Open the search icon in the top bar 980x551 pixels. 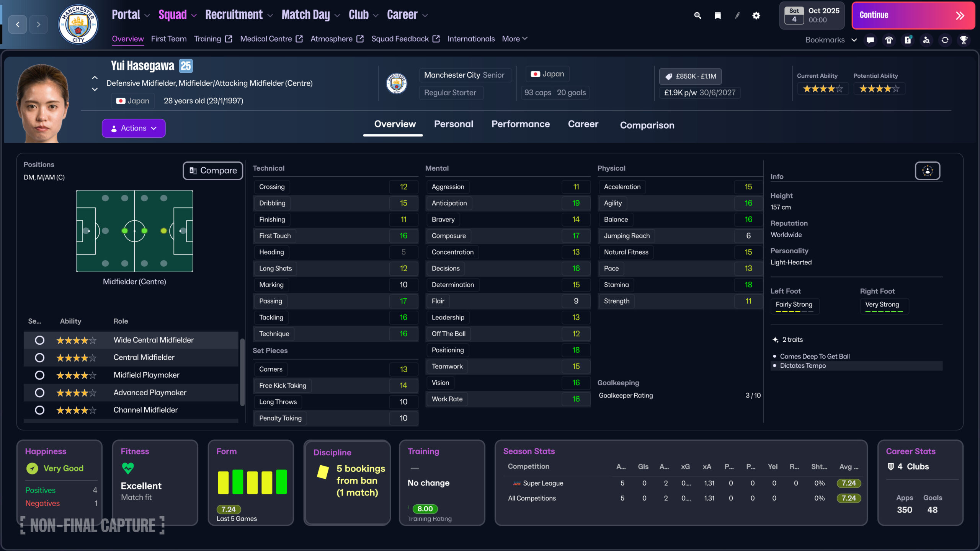[x=697, y=15]
